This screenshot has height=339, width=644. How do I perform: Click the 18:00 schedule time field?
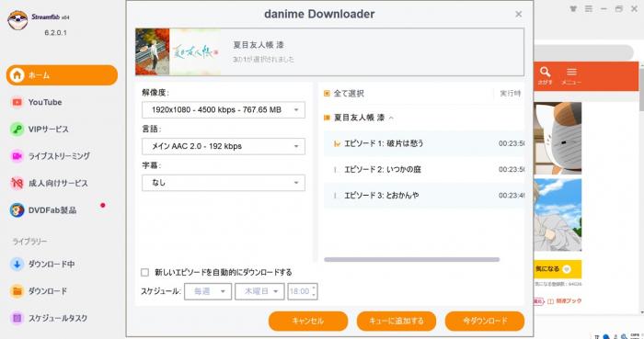click(x=303, y=291)
